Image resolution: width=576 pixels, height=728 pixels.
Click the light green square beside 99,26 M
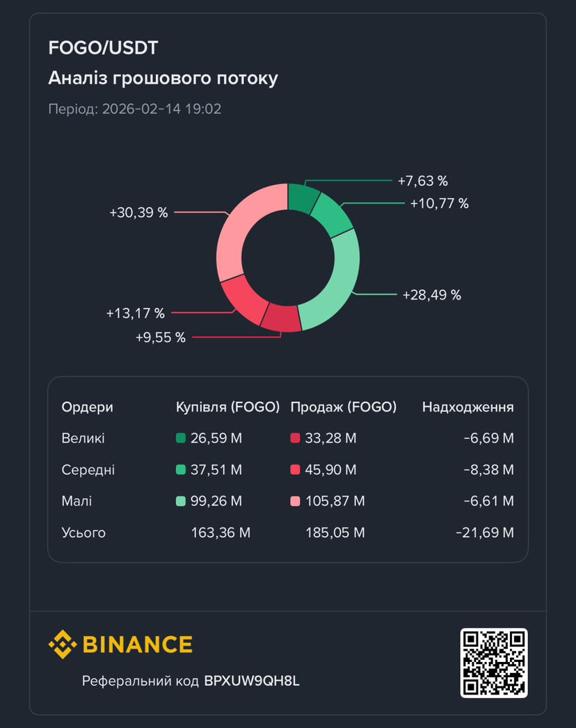pos(181,501)
